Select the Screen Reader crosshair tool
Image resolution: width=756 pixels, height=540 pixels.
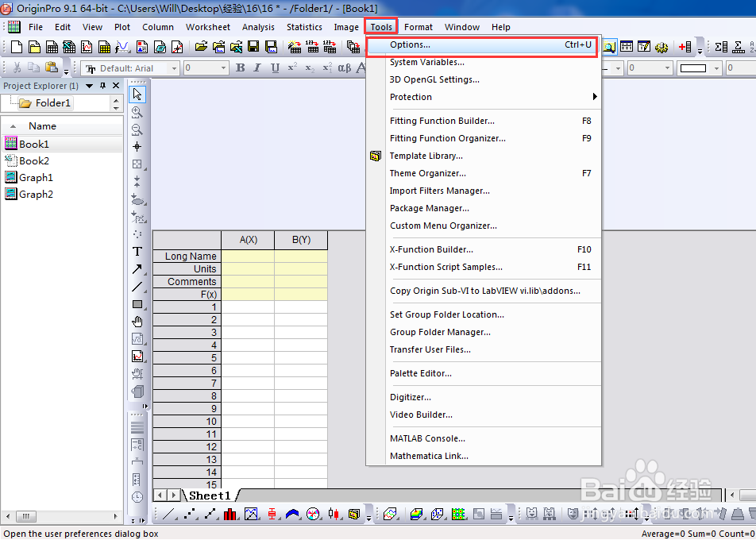tap(137, 147)
